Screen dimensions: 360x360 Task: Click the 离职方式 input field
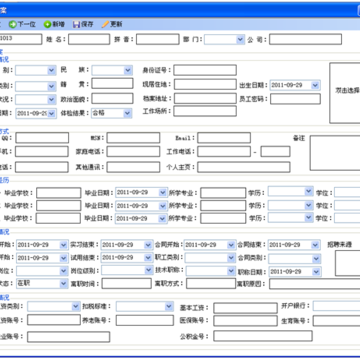click(211, 283)
